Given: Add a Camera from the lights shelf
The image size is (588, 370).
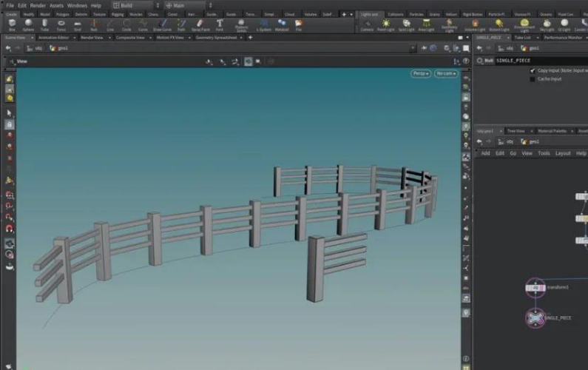Looking at the screenshot, I should click(x=367, y=25).
